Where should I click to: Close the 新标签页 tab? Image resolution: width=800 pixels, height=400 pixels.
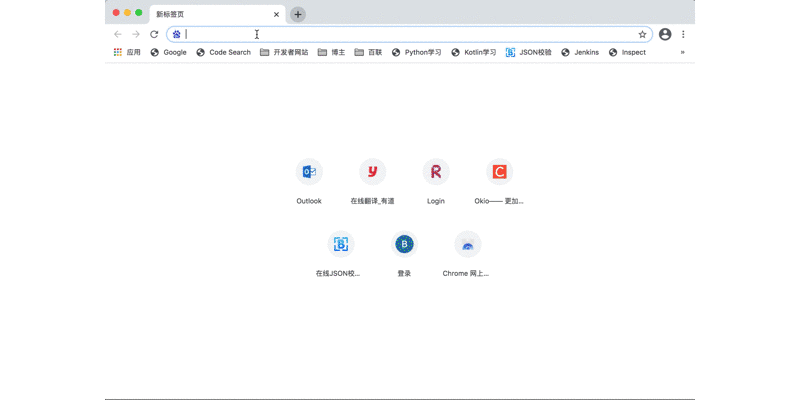coord(277,14)
